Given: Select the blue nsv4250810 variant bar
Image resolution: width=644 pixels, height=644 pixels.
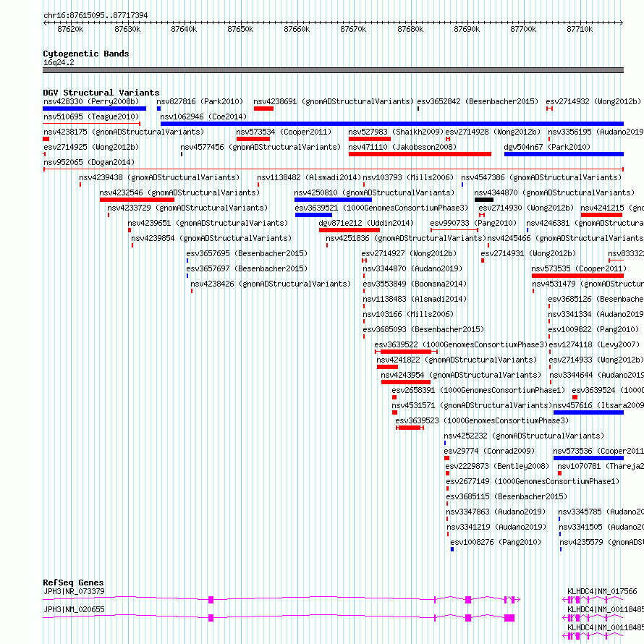Looking at the screenshot, I should tap(333, 200).
